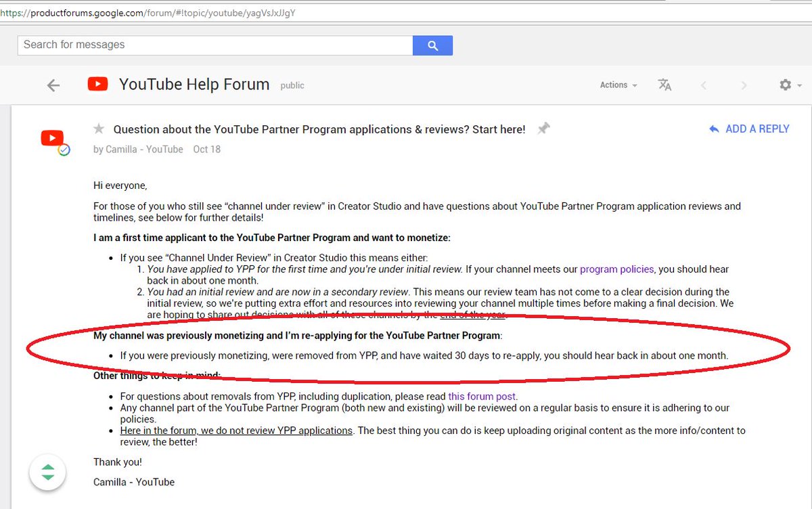Click the 'Other things to keep in mind' heading

[157, 376]
